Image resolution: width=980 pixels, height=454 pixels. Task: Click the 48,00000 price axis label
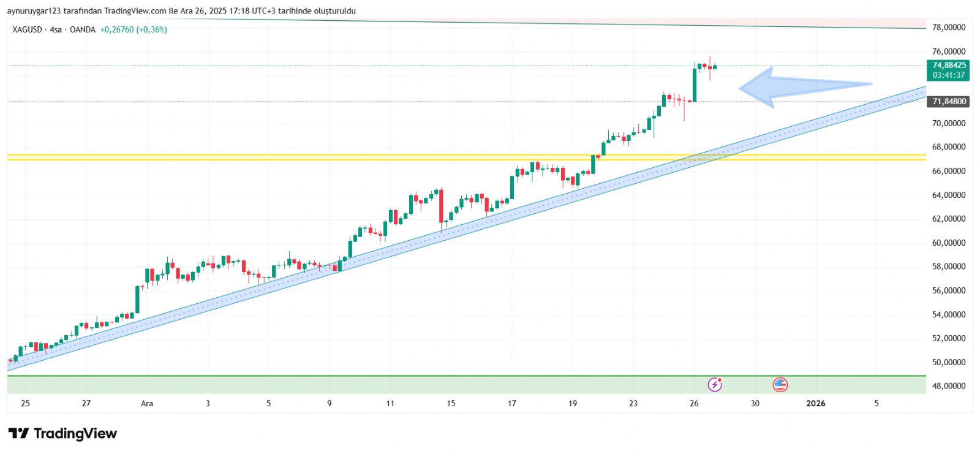tap(948, 386)
